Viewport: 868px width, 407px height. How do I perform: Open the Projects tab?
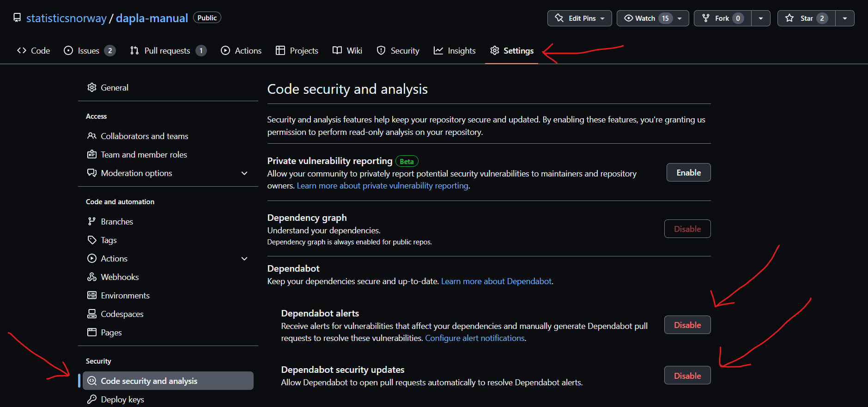click(x=297, y=50)
